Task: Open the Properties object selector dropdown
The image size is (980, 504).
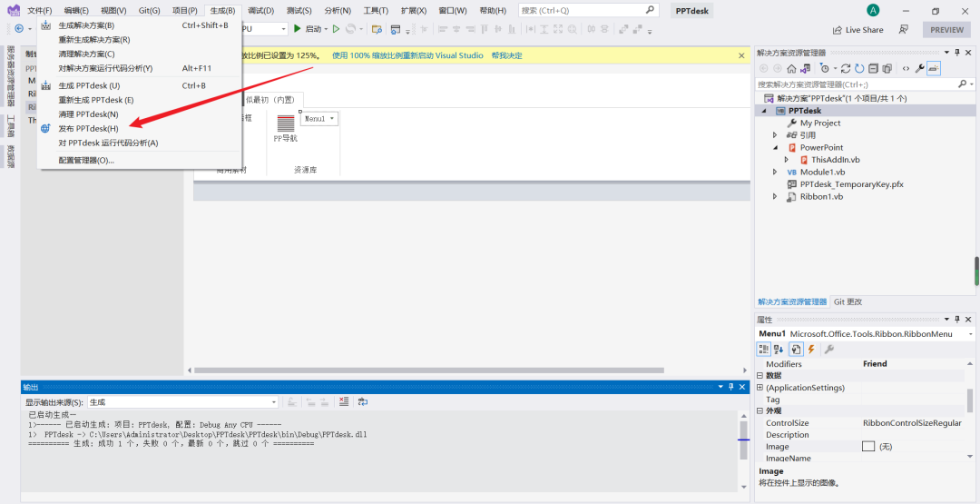Action: [x=970, y=334]
